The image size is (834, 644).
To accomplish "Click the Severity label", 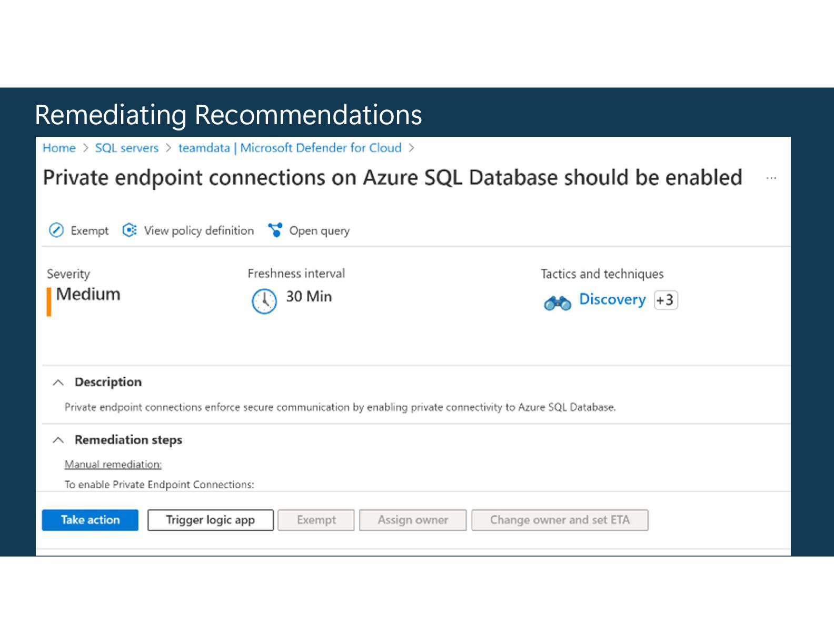I will 68,274.
